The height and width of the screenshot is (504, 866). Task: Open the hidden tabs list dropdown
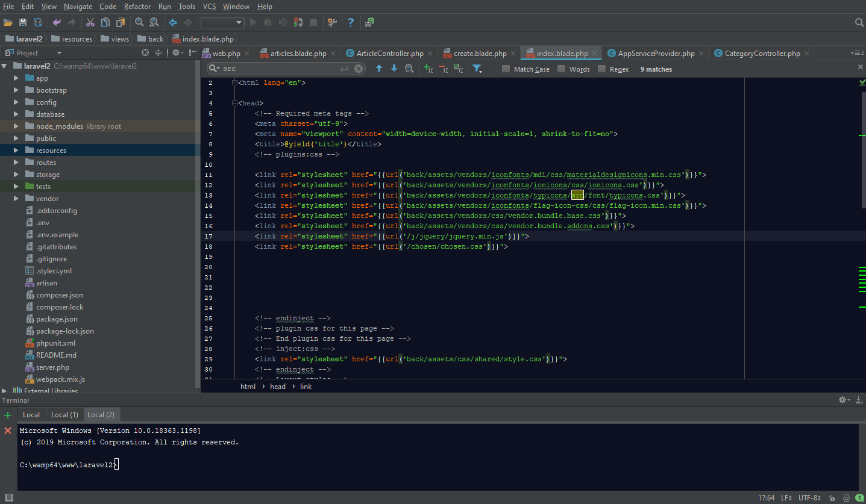pyautogui.click(x=856, y=53)
